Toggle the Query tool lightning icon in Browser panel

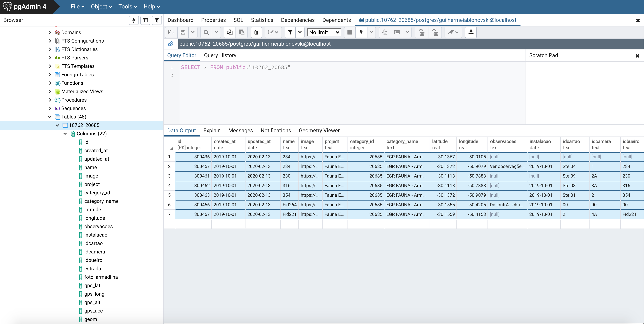click(x=133, y=20)
